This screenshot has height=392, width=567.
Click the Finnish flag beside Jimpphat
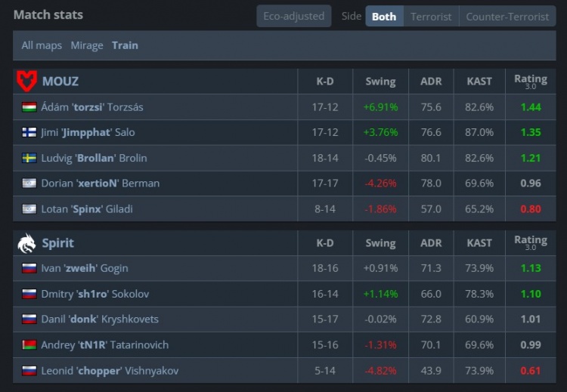pyautogui.click(x=29, y=132)
